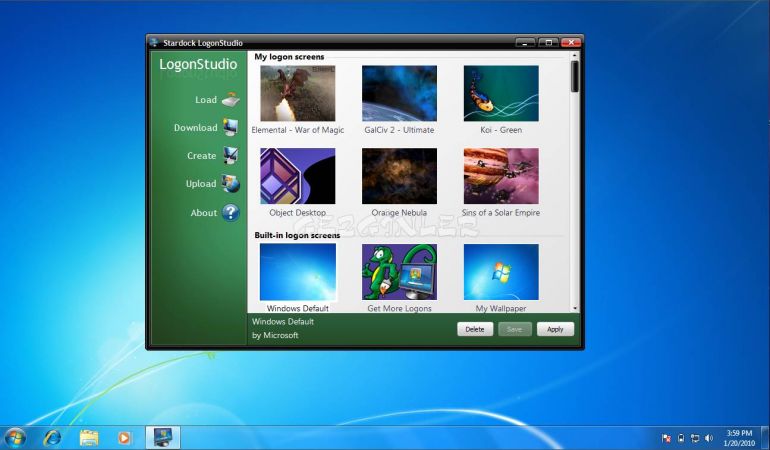Click the greyed Save button

pyautogui.click(x=515, y=329)
